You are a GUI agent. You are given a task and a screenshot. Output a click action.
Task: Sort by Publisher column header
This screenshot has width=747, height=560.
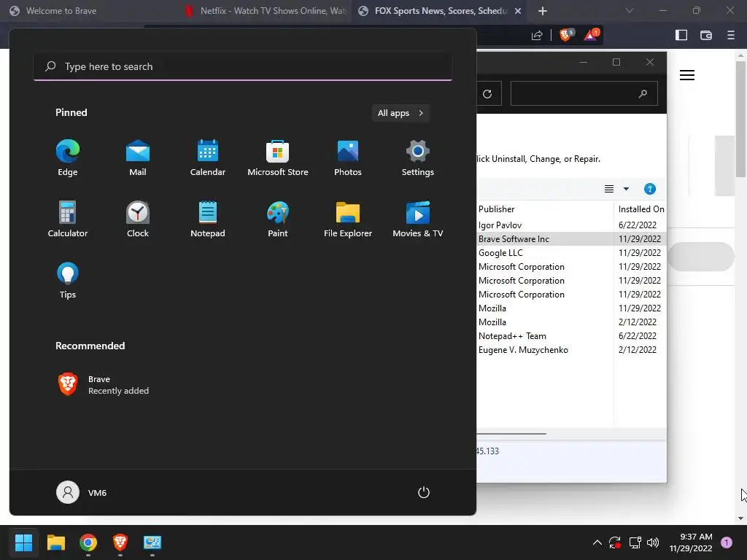click(544, 209)
